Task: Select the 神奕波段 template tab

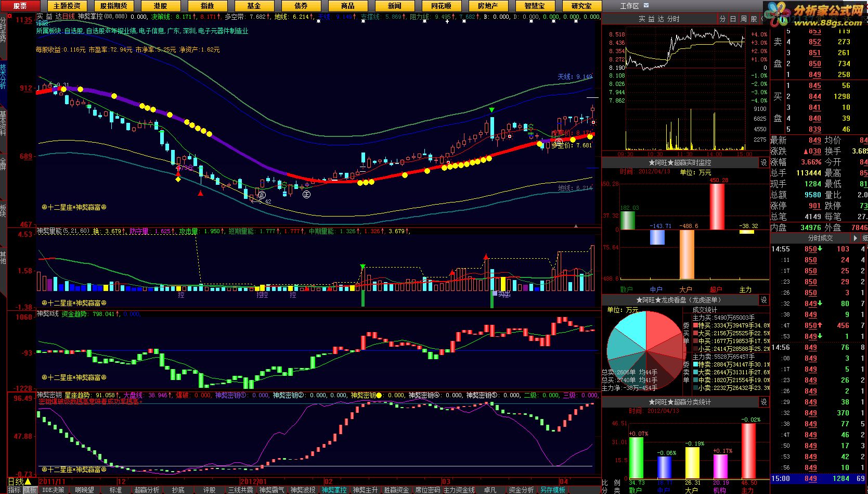Action: (303, 490)
